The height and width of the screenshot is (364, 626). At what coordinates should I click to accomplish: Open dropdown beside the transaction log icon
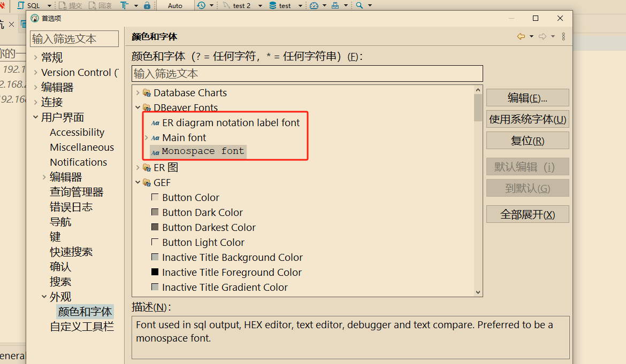coord(211,5)
